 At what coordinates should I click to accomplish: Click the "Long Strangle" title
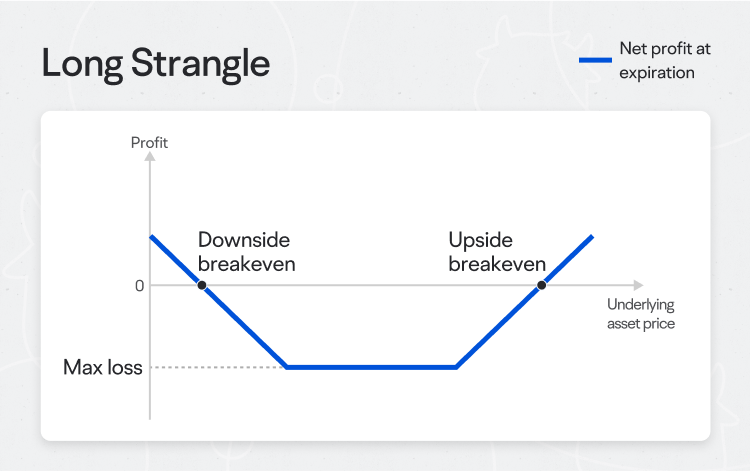(x=155, y=63)
